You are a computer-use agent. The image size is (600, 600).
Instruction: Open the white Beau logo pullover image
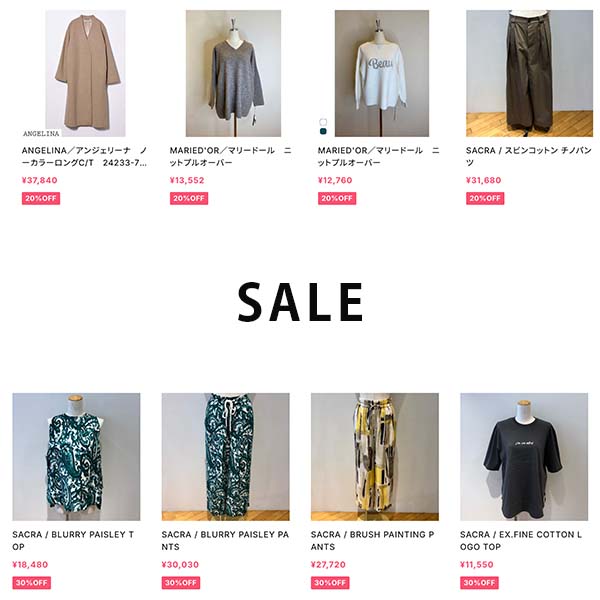coord(382,73)
